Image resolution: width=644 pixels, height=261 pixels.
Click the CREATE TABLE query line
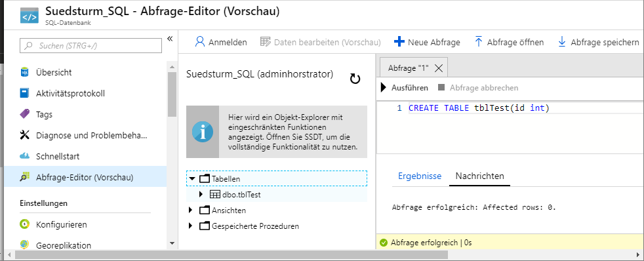tap(479, 108)
